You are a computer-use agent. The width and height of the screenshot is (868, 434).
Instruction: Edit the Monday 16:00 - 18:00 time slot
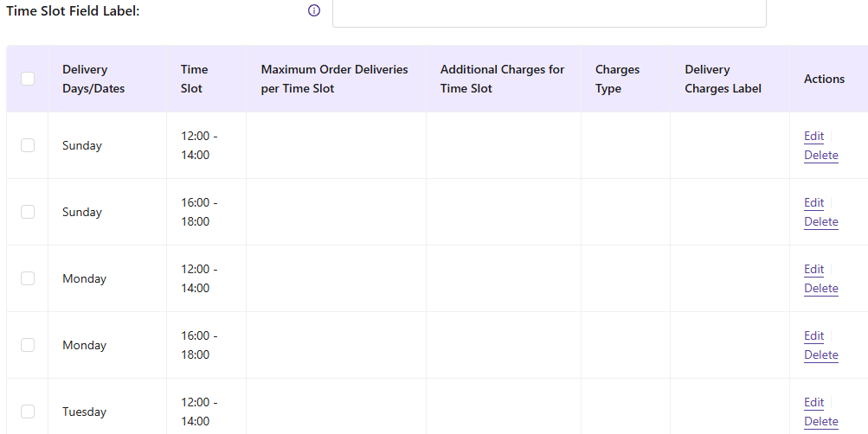pyautogui.click(x=813, y=335)
